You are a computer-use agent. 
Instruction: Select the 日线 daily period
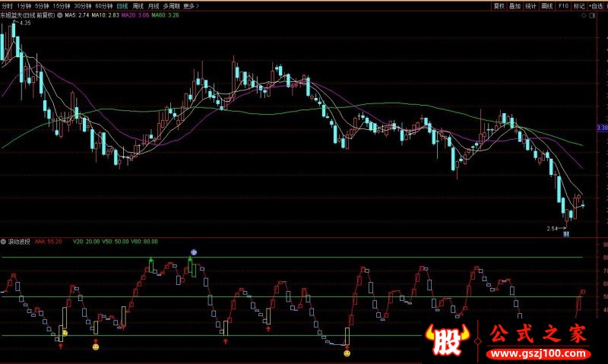pos(122,5)
